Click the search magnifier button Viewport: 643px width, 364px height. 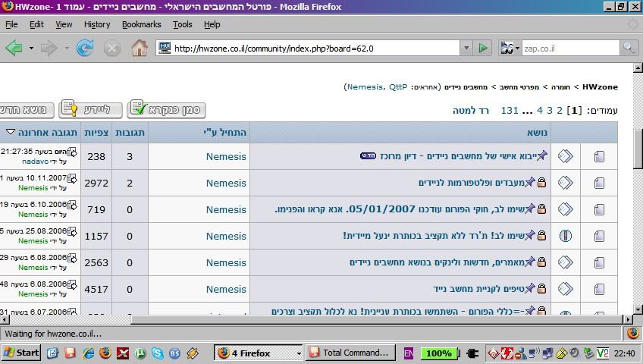tap(629, 49)
